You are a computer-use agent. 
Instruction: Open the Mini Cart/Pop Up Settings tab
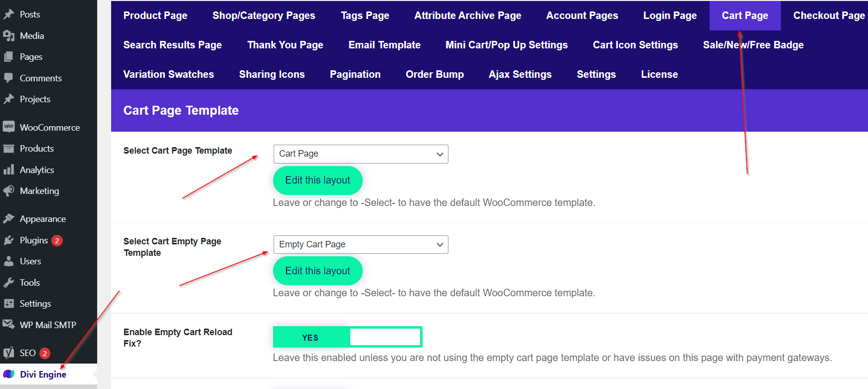[x=506, y=45]
